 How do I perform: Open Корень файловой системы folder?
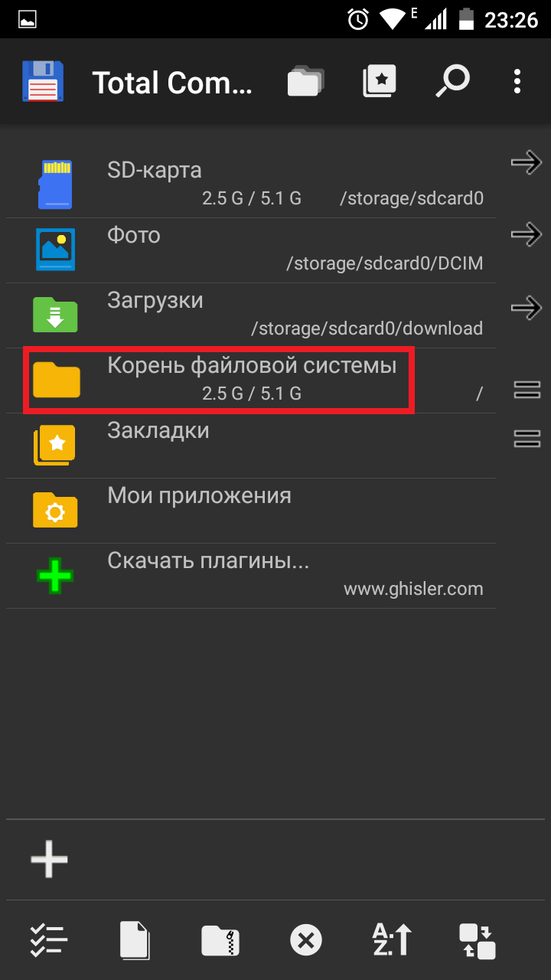(x=251, y=381)
